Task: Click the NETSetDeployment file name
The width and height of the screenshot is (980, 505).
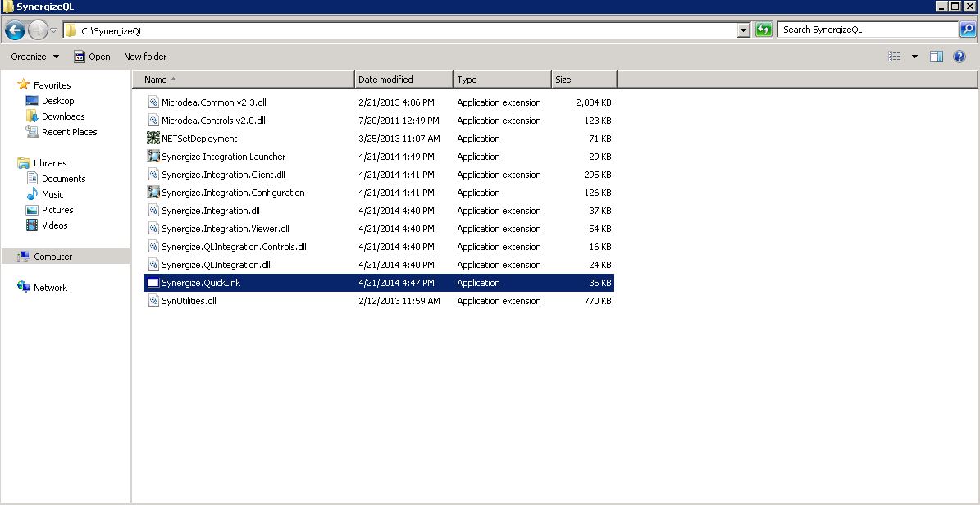Action: coord(199,139)
